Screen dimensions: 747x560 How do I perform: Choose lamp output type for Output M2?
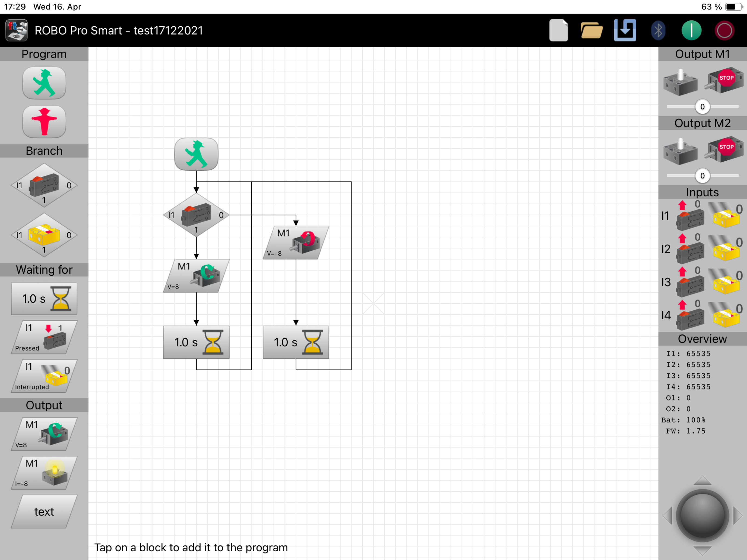click(x=680, y=152)
